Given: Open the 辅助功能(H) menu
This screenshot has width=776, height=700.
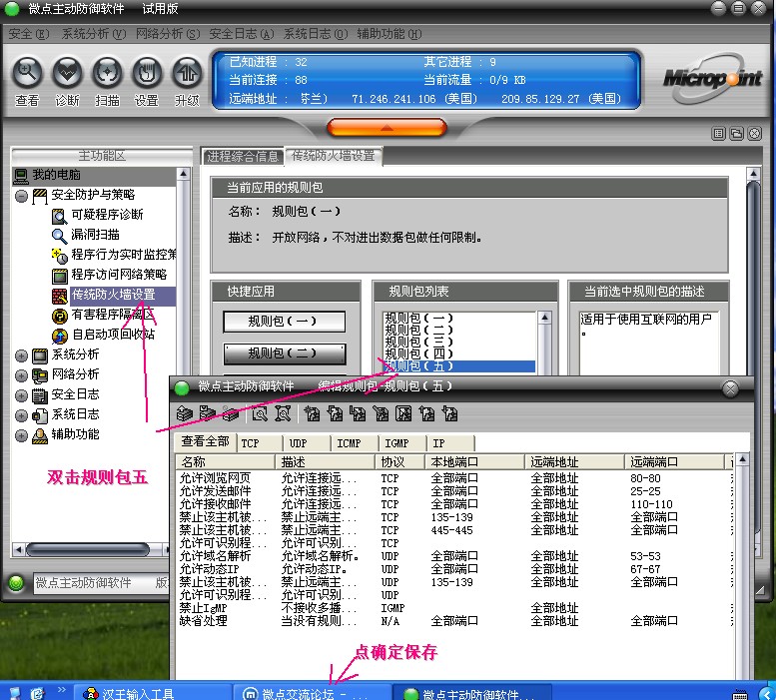Looking at the screenshot, I should point(388,34).
